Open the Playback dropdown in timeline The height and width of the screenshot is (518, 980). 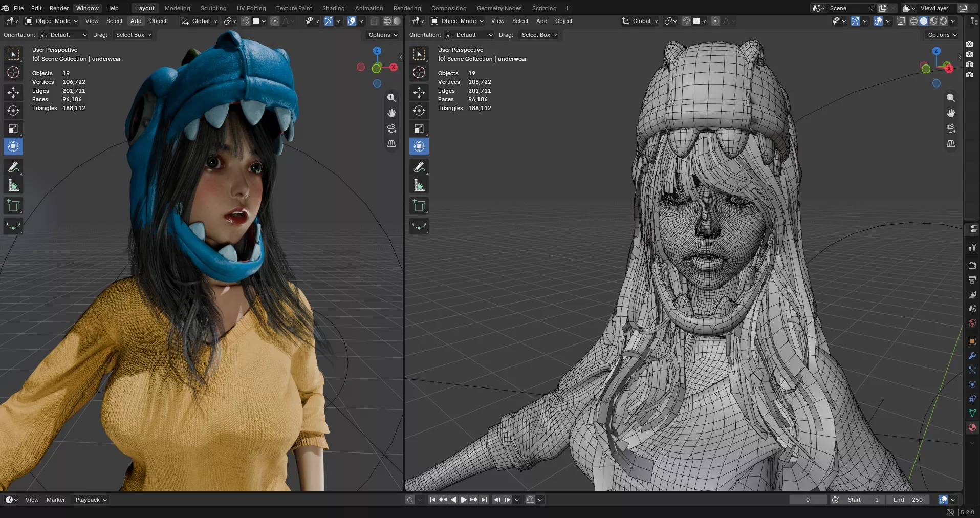91,500
